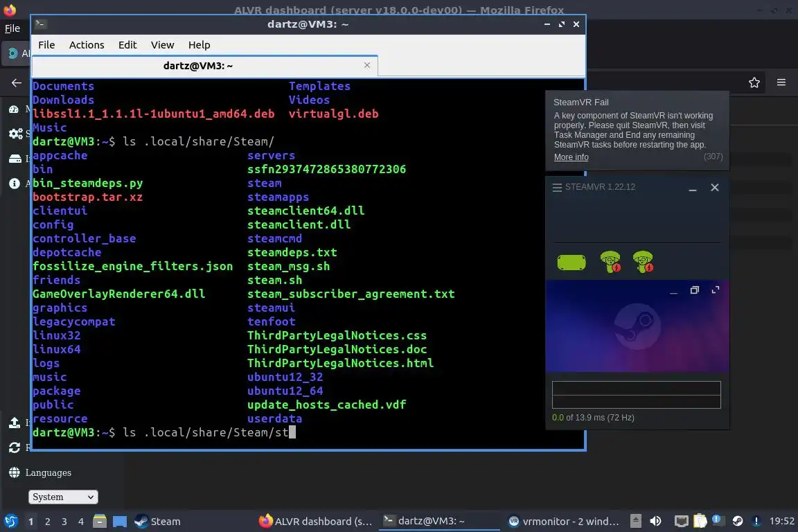Screen dimensions: 798x532
Task: Bookmark this page with the star icon
Action: (754, 82)
